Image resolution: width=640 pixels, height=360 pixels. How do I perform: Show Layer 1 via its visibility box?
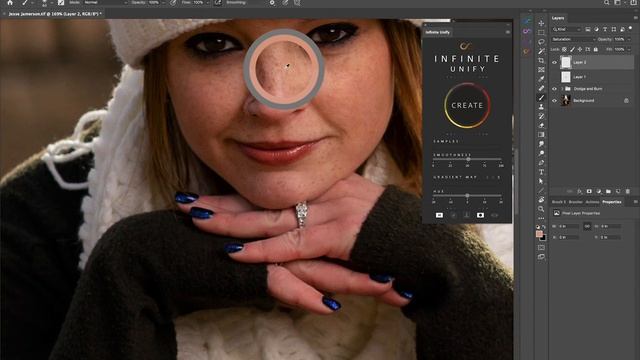click(x=554, y=77)
